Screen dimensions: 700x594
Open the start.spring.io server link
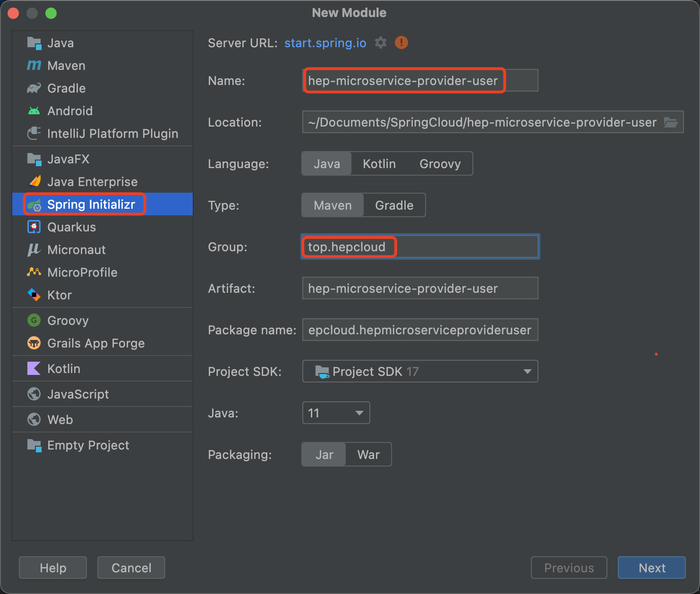tap(325, 43)
